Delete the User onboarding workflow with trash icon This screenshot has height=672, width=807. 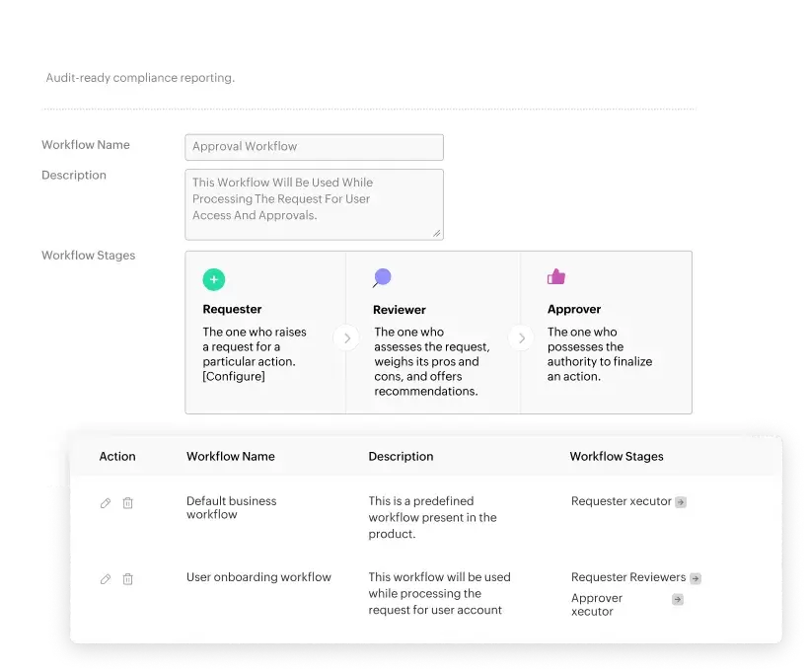(x=127, y=579)
